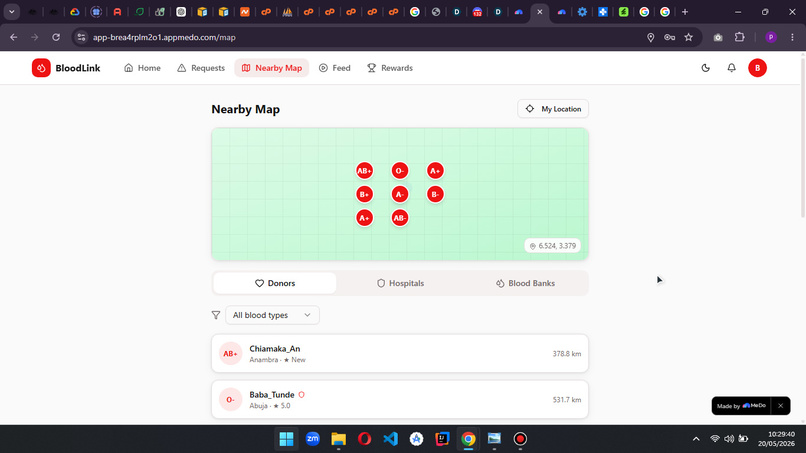
Task: Click the browser address bar URL
Action: coord(164,37)
